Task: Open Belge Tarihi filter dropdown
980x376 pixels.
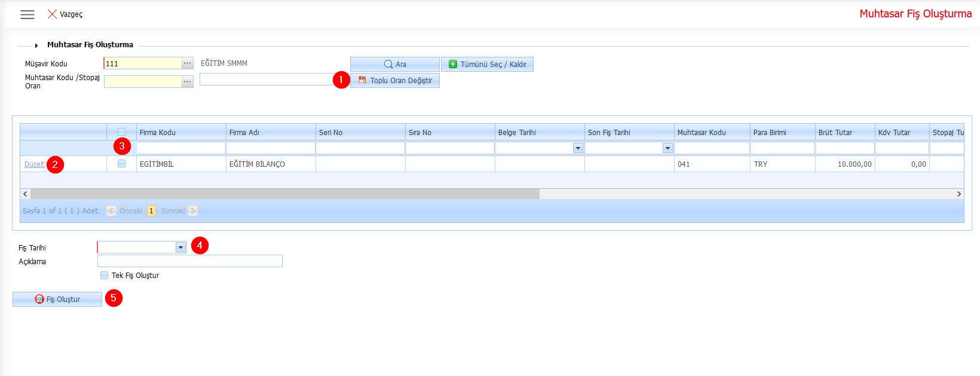Action: [x=578, y=148]
